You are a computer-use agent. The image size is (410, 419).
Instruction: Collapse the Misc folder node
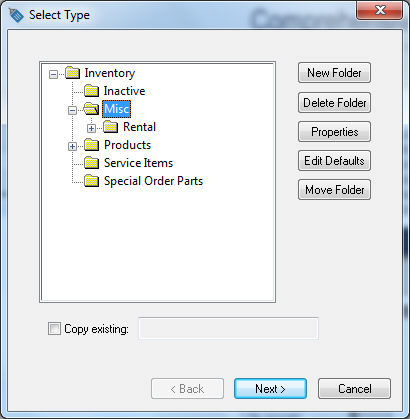tap(72, 110)
